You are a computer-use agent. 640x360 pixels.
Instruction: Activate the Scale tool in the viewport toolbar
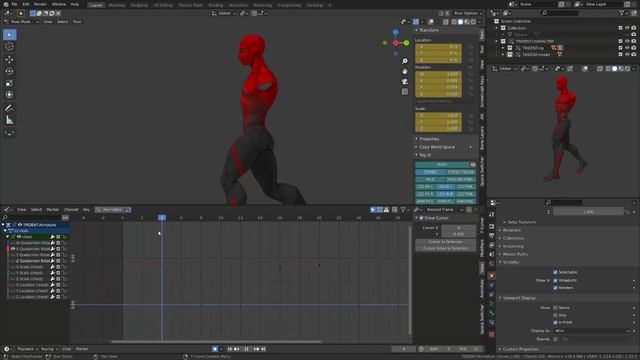point(9,83)
